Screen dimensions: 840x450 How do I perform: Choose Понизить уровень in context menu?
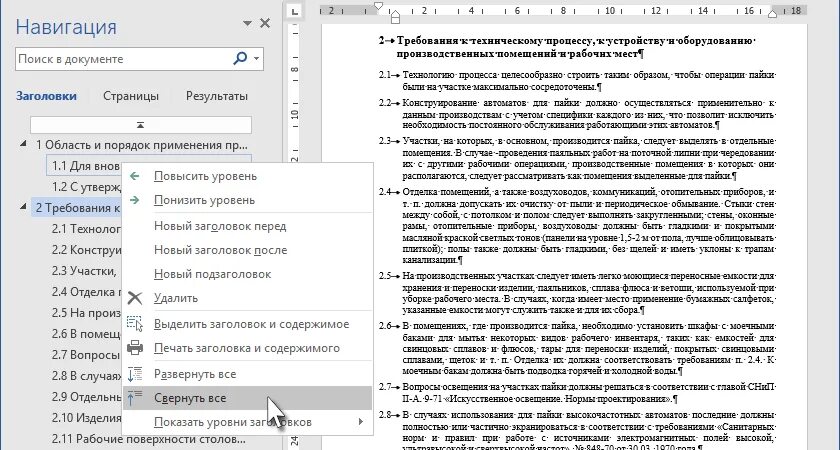[248, 200]
